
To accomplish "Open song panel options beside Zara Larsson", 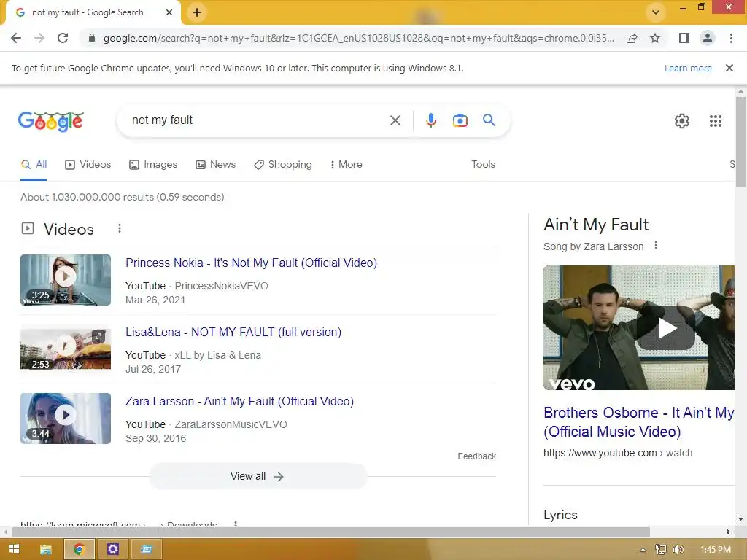I will pyautogui.click(x=656, y=246).
